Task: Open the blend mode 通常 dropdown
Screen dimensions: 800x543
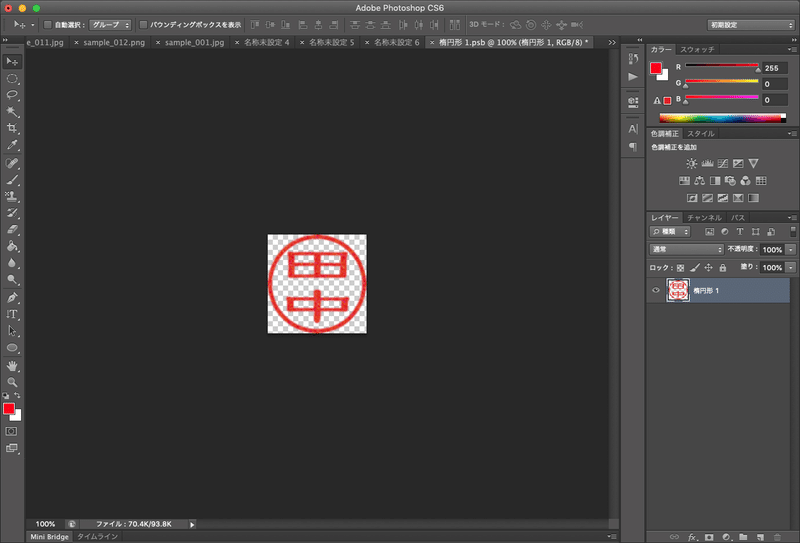Action: pos(687,250)
